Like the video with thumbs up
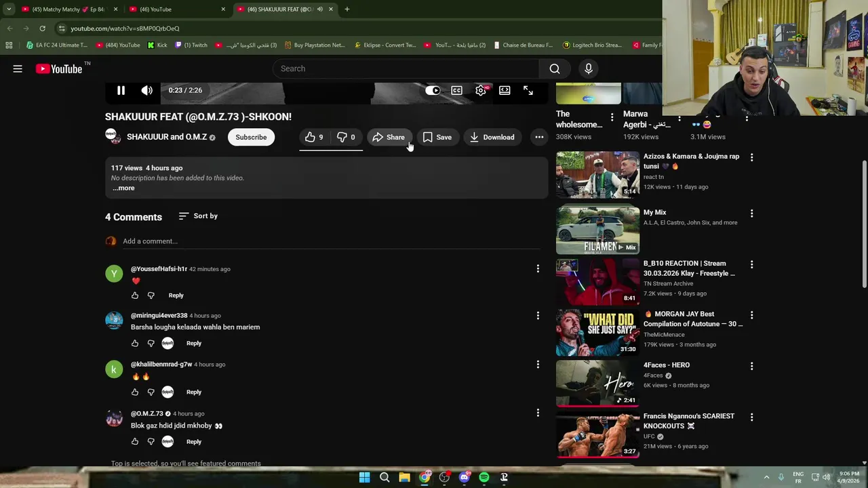868x488 pixels. click(314, 137)
